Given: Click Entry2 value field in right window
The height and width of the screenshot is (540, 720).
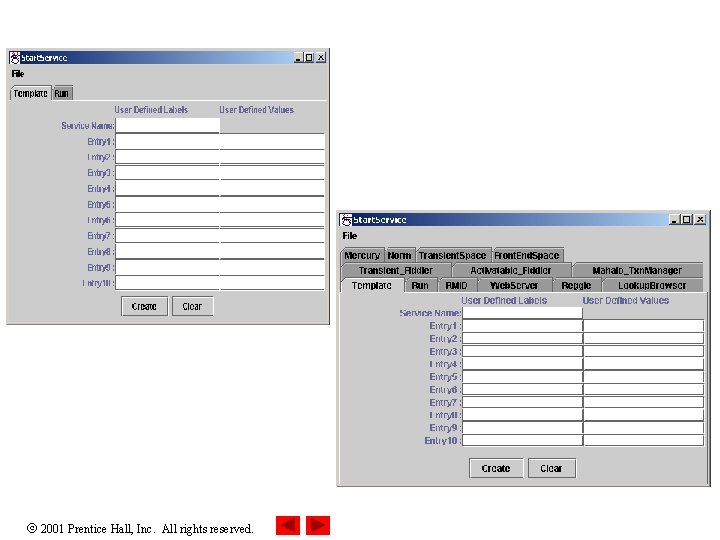Looking at the screenshot, I should pos(644,339).
